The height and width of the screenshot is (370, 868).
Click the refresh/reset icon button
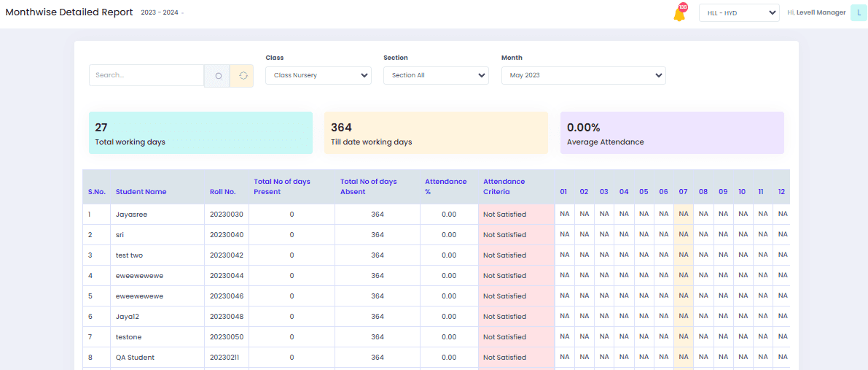point(243,75)
